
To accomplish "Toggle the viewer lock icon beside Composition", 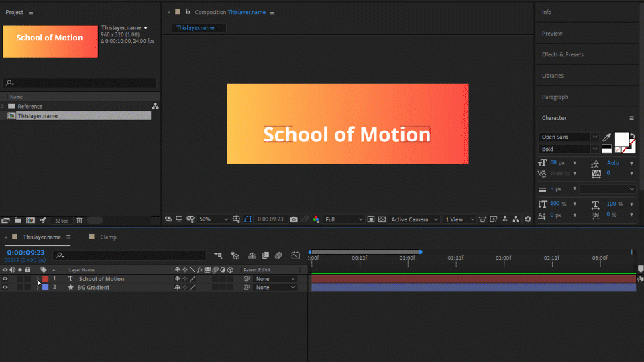I will pos(188,12).
